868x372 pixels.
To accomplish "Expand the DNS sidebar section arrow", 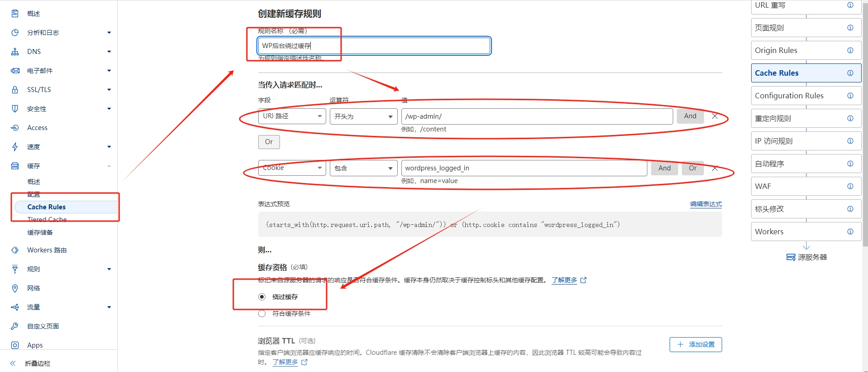I will 109,52.
